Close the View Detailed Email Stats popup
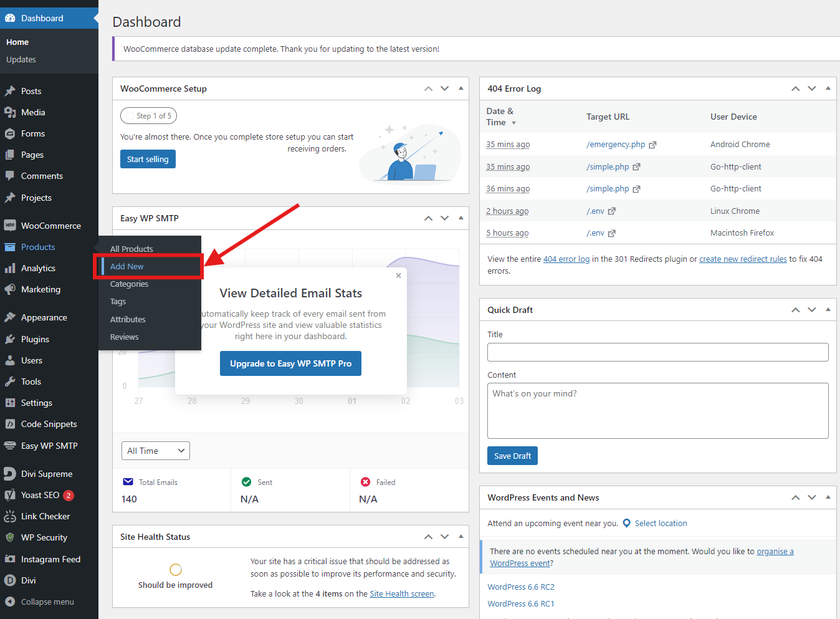Viewport: 840px width, 619px height. 399,276
